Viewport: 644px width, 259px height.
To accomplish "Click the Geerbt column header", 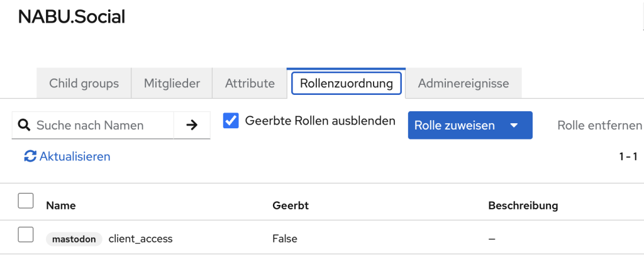I will coord(290,206).
